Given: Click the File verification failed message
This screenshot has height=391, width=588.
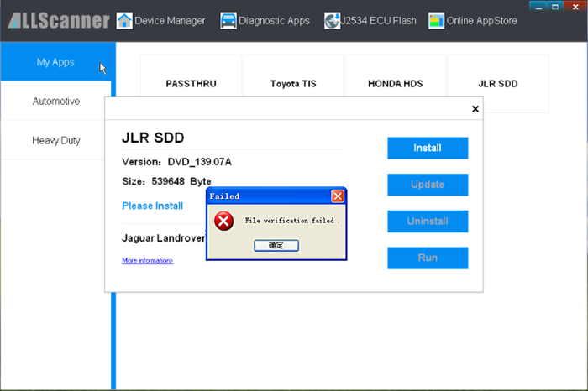Looking at the screenshot, I should coord(292,221).
